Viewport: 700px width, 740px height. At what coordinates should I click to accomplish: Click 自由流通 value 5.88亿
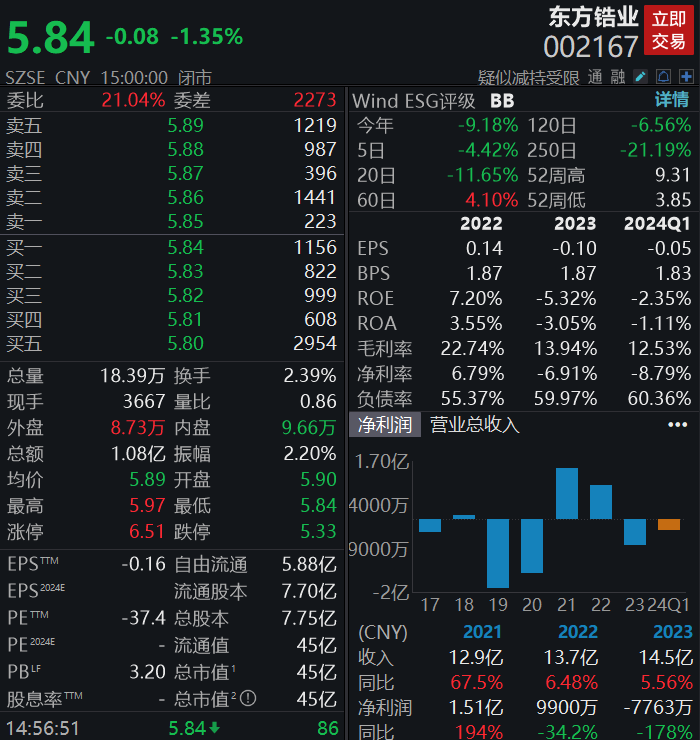pos(309,564)
